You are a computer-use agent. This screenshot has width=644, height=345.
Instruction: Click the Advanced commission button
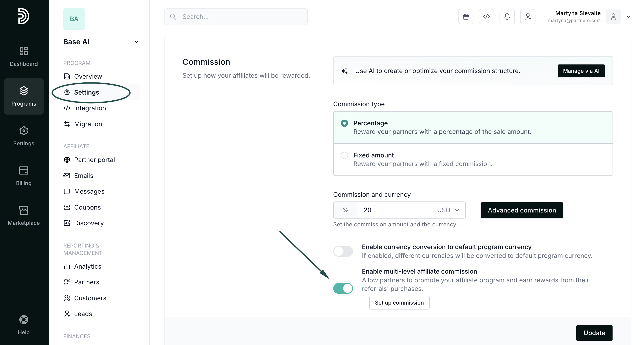click(522, 210)
